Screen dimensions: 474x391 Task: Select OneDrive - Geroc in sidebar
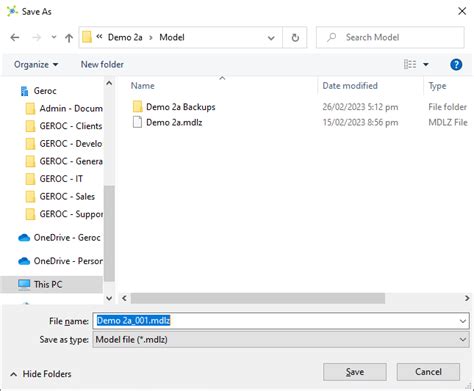tap(67, 238)
